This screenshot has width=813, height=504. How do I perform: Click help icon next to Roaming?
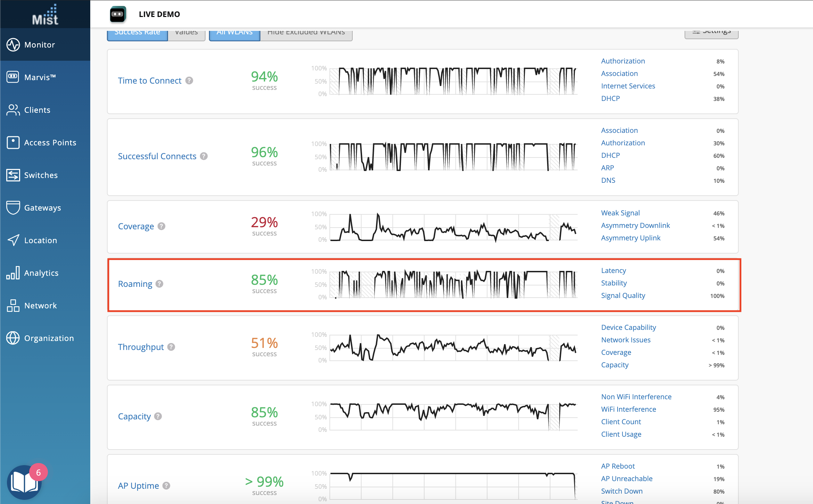[159, 284]
